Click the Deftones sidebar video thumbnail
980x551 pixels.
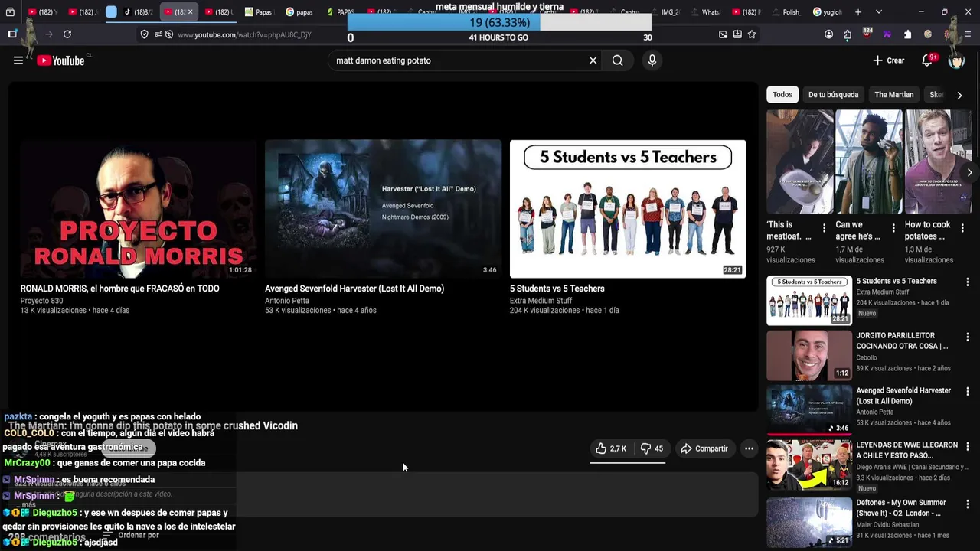point(809,523)
